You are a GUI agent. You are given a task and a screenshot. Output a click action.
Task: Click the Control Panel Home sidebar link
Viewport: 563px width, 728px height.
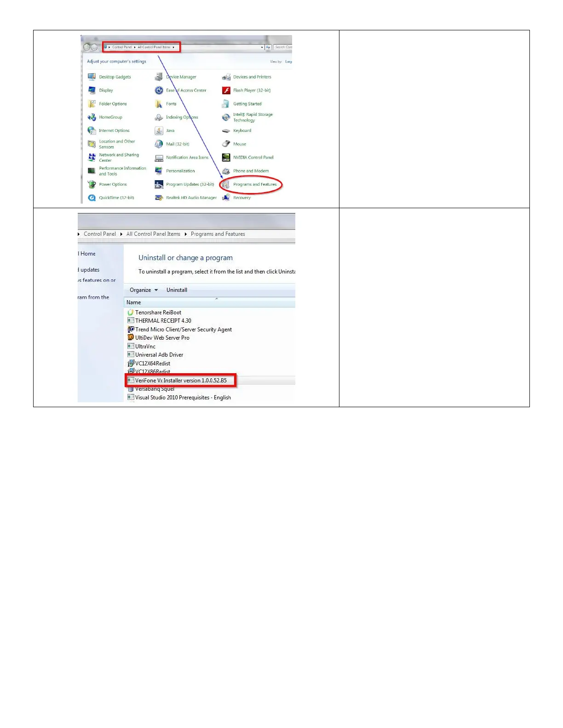pos(87,254)
